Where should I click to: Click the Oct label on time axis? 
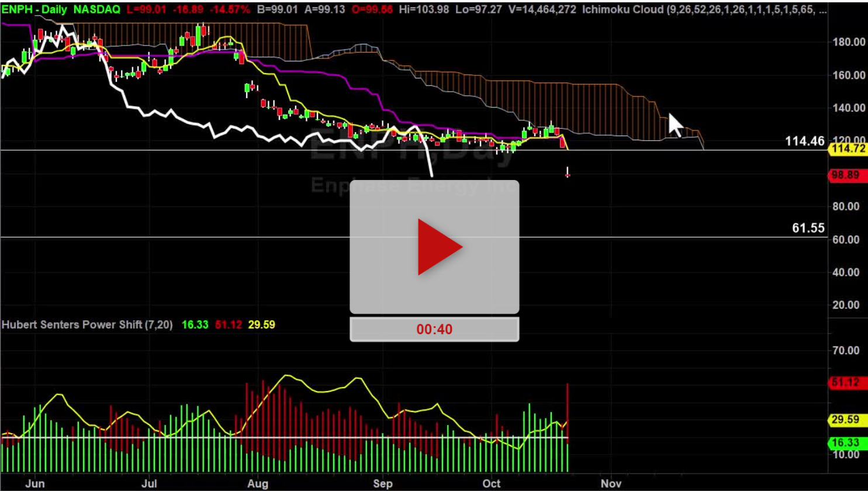pos(492,483)
